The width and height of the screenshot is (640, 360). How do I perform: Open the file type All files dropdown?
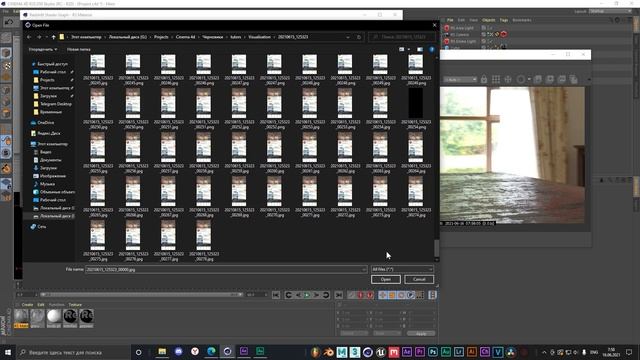pos(402,269)
